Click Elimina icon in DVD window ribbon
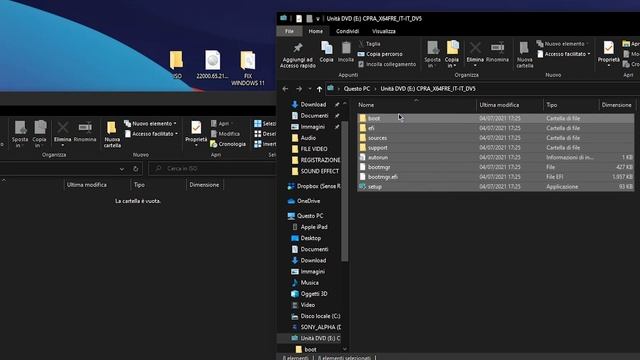Viewport: 640px width, 360px height. point(475,48)
